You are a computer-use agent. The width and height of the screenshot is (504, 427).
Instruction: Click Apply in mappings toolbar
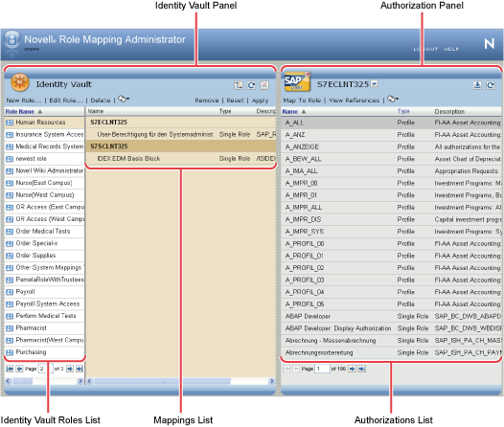point(260,101)
